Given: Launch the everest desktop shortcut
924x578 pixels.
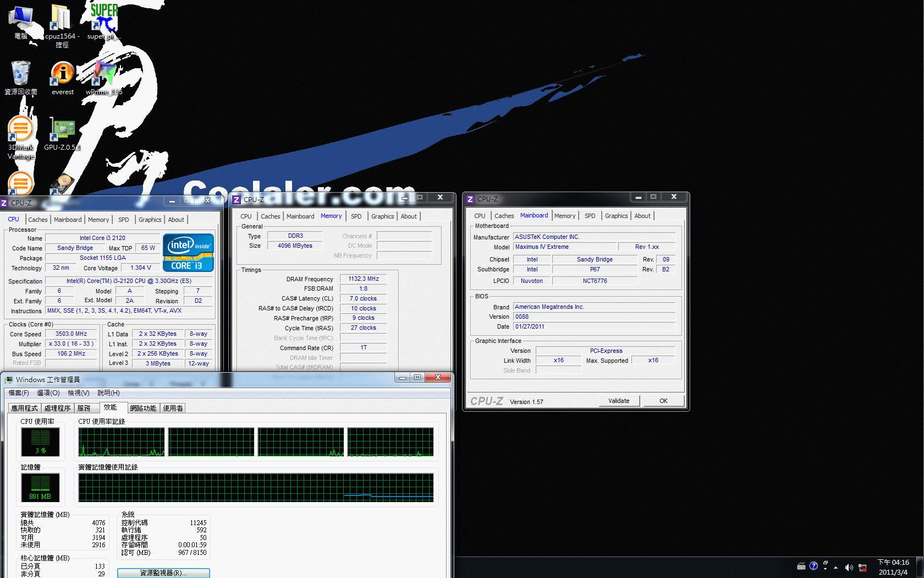Looking at the screenshot, I should point(63,78).
